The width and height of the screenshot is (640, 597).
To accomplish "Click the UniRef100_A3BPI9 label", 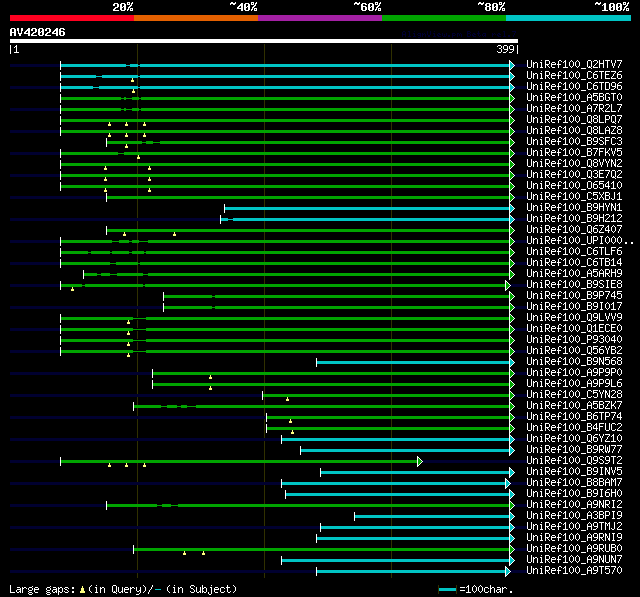I will 574,516.
